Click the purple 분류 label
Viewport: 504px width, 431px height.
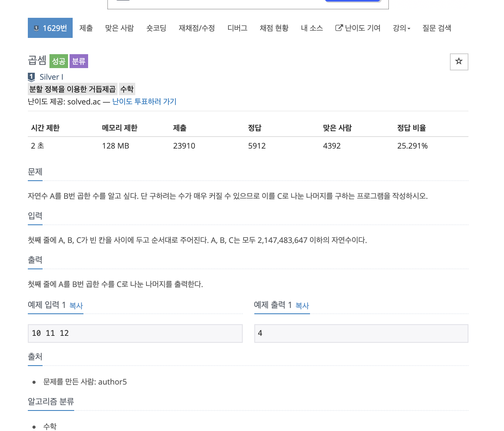click(79, 61)
